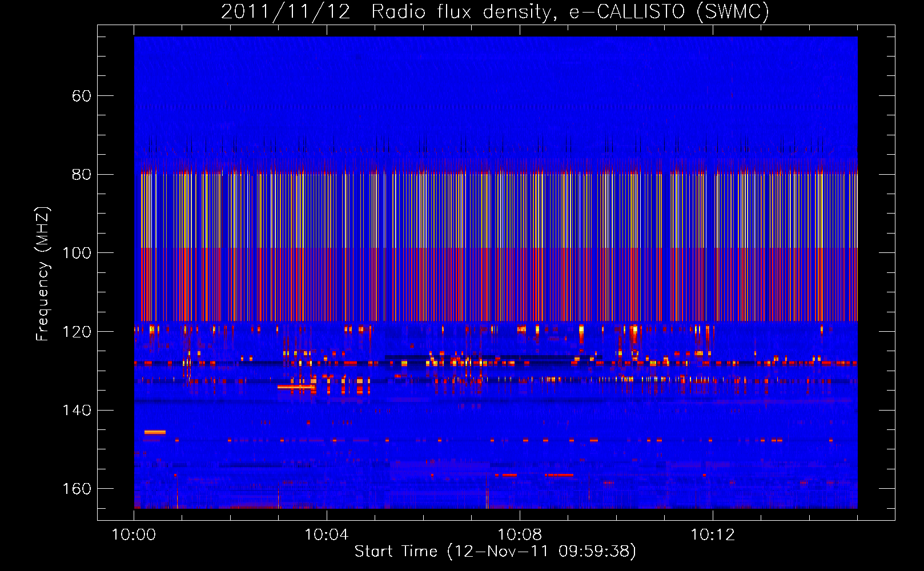Click the 60 frequency tick label

tap(82, 96)
